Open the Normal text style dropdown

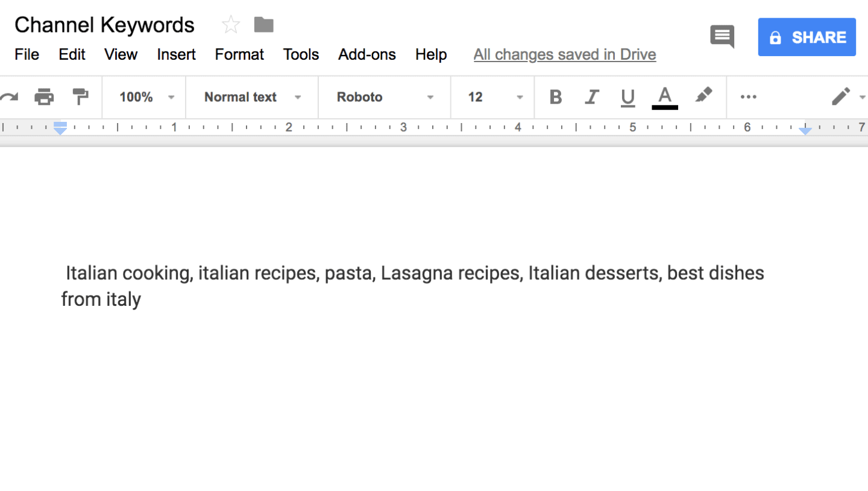pyautogui.click(x=253, y=97)
